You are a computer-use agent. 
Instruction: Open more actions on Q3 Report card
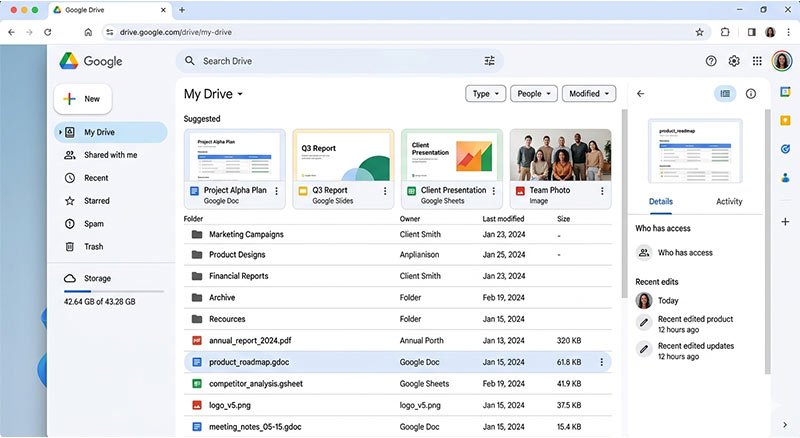tap(385, 191)
